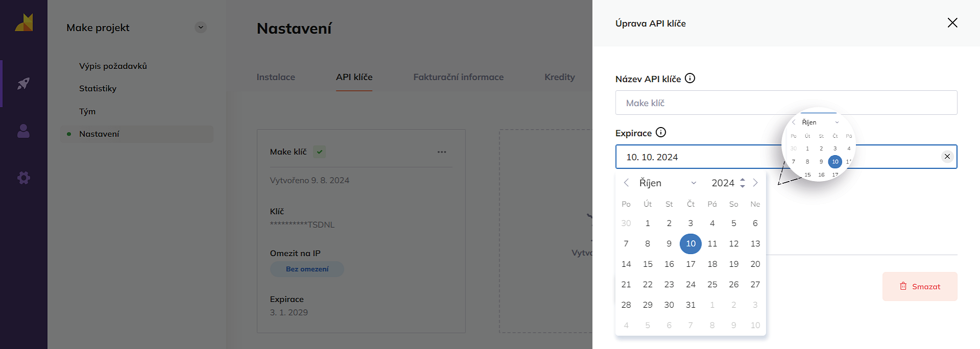The width and height of the screenshot is (980, 349).
Task: Open the gear settings icon in sidebar
Action: pos(23,178)
